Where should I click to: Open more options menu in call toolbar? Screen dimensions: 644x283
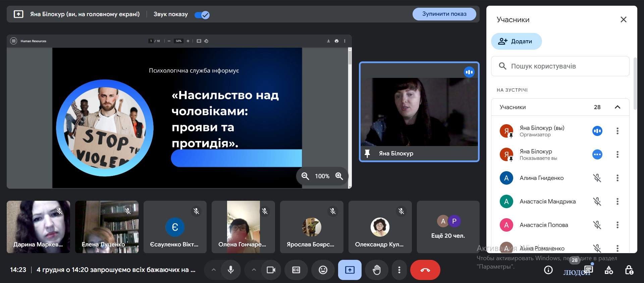pos(399,270)
